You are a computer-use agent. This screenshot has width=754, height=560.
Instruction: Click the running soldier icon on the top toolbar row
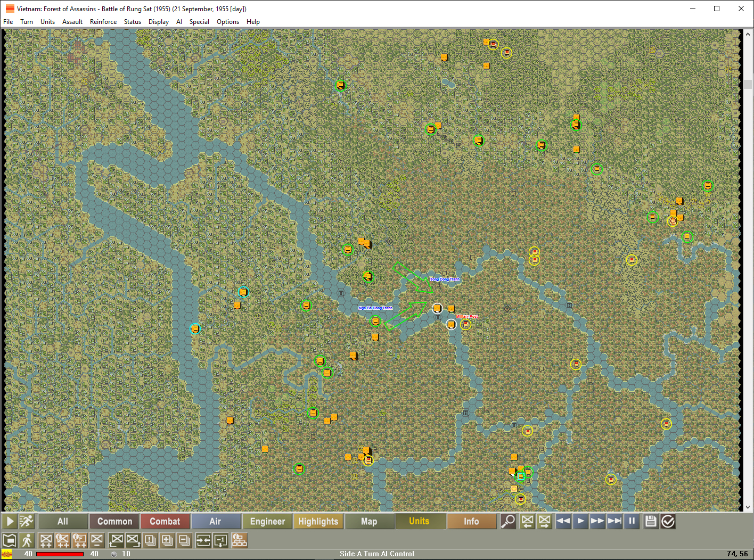27,521
